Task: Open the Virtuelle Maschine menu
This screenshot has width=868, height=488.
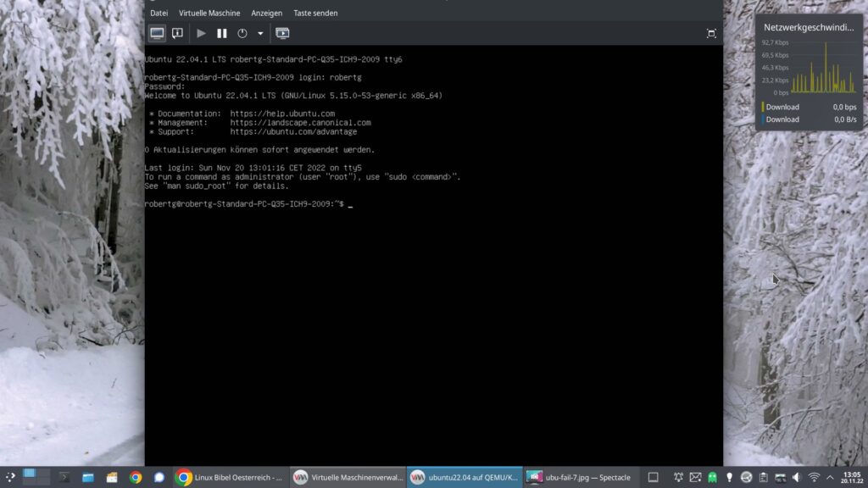Action: pos(209,13)
